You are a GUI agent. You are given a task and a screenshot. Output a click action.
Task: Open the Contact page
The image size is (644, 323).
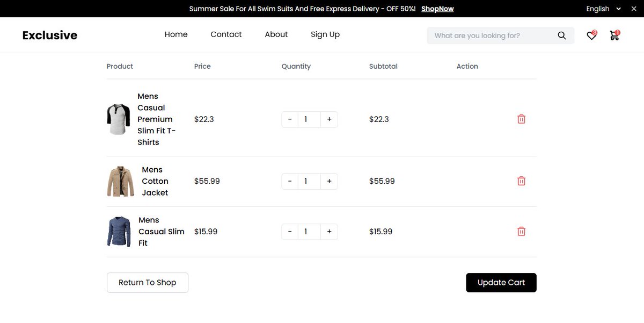(226, 34)
